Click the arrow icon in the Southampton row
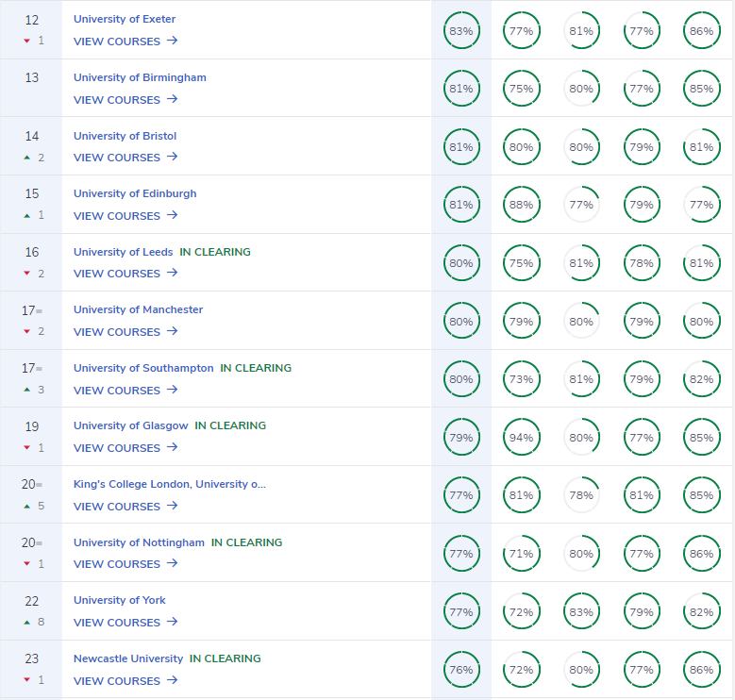This screenshot has height=700, width=735. click(x=173, y=390)
